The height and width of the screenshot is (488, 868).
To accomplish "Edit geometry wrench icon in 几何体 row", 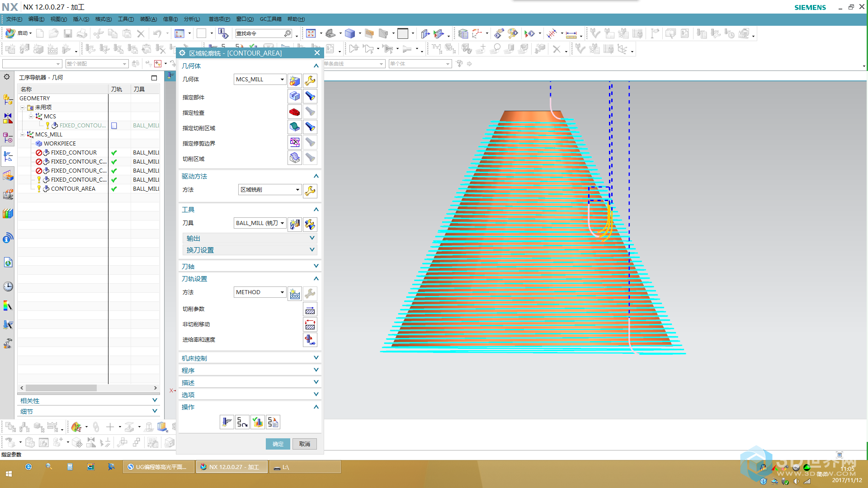I will tap(310, 80).
